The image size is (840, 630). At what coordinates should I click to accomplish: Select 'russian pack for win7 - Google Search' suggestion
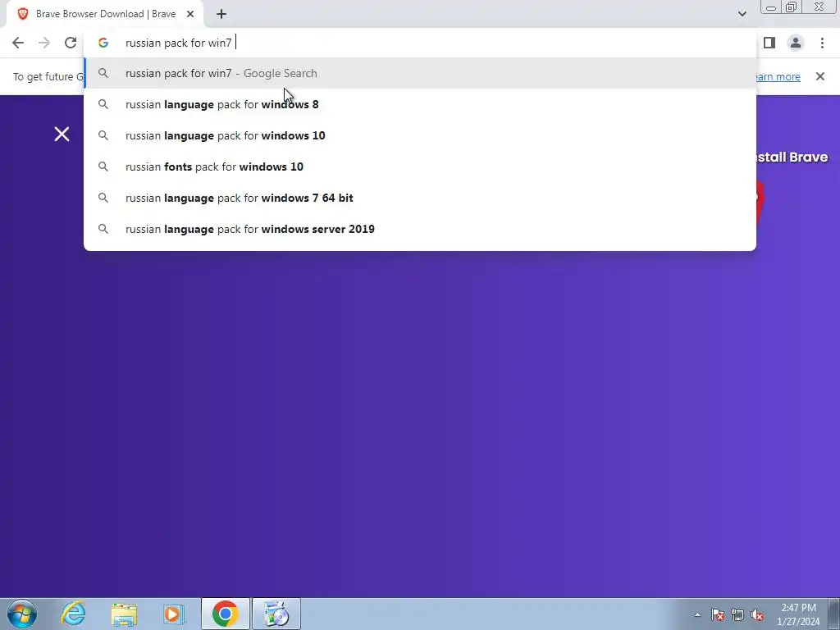(x=420, y=73)
